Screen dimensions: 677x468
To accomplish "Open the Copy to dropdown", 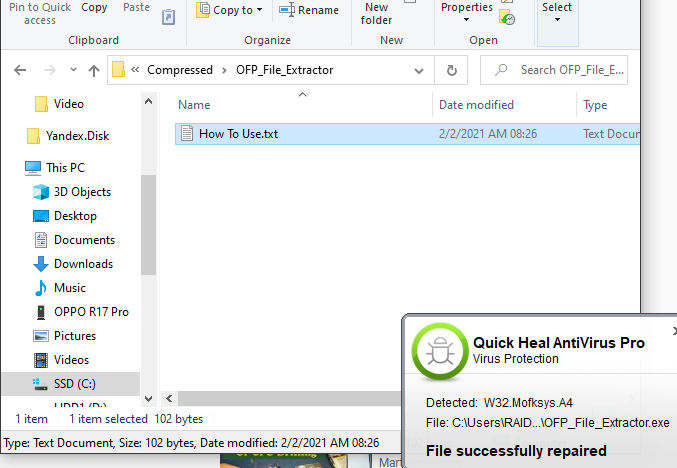I will (x=229, y=10).
